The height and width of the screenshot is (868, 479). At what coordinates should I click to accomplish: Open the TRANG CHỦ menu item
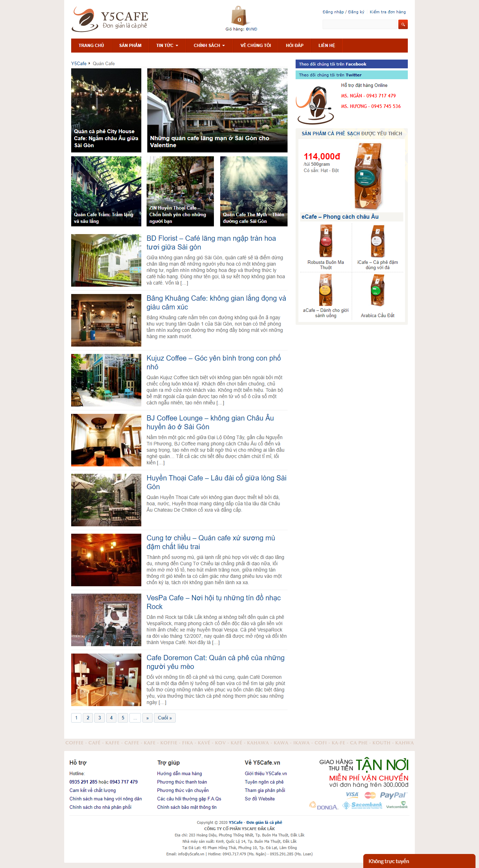[x=91, y=46]
